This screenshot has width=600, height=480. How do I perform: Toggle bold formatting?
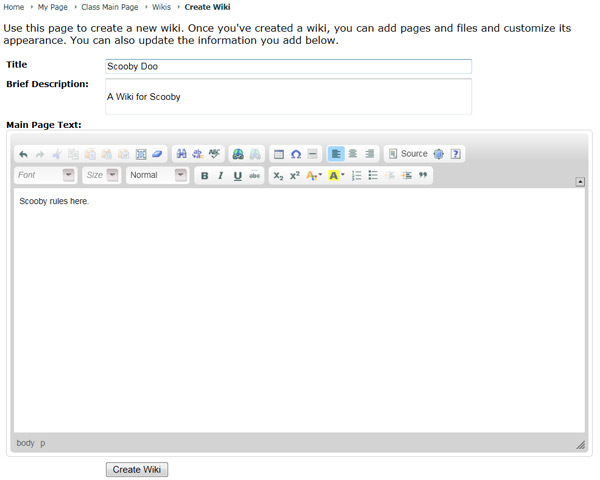204,176
